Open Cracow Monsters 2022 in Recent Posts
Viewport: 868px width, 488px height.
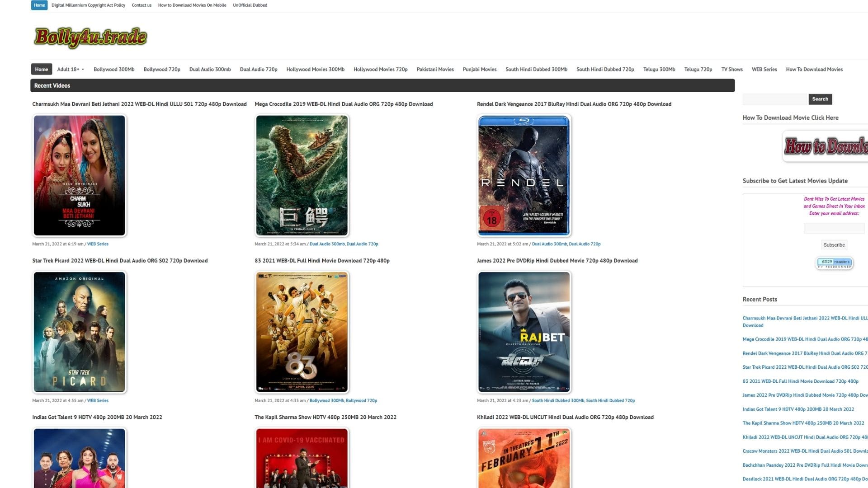[805, 451]
